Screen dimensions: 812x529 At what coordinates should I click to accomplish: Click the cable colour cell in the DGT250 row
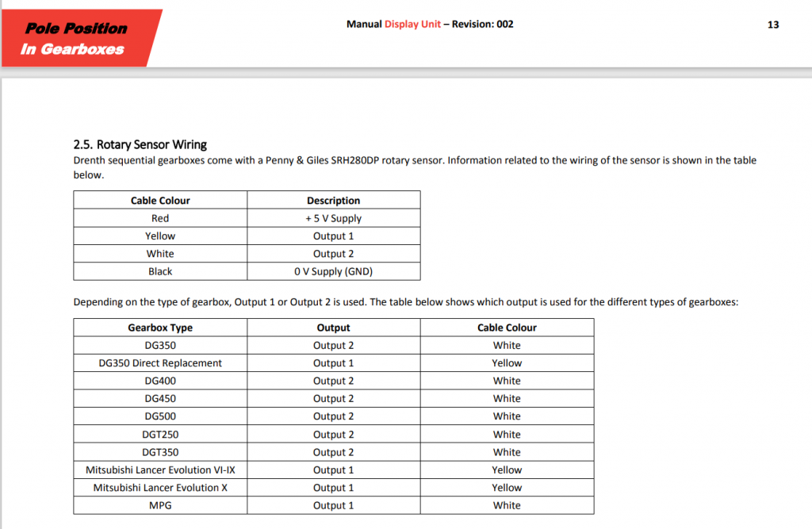pos(507,434)
